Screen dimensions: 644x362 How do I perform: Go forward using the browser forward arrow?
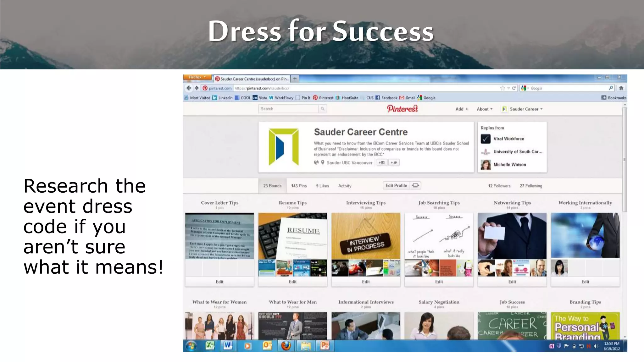point(197,88)
